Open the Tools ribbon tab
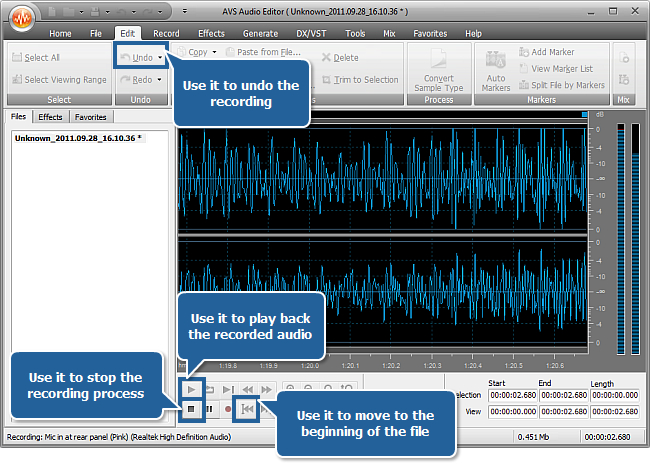The height and width of the screenshot is (464, 650). pyautogui.click(x=355, y=34)
